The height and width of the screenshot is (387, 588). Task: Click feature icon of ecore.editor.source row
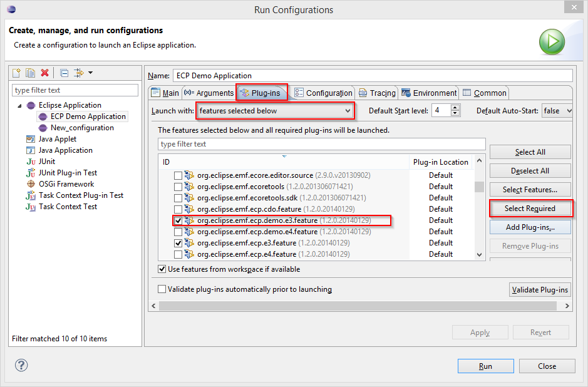click(189, 175)
